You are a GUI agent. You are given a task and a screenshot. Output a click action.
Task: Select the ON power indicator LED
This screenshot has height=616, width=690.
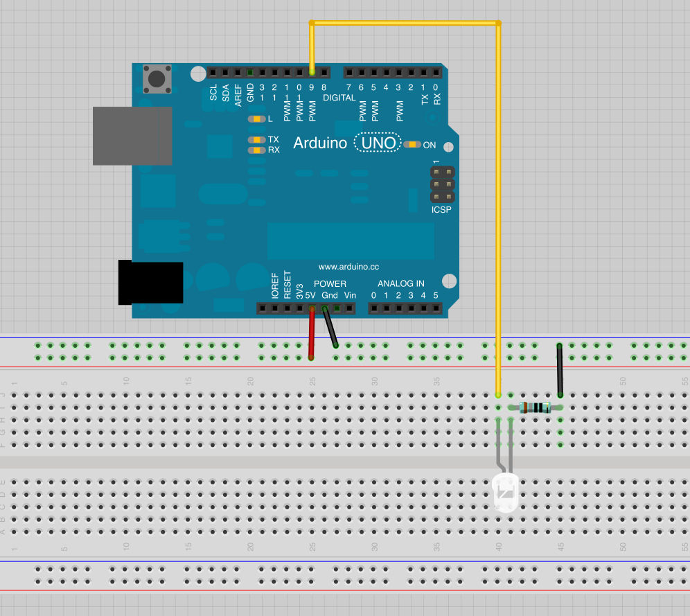click(413, 145)
